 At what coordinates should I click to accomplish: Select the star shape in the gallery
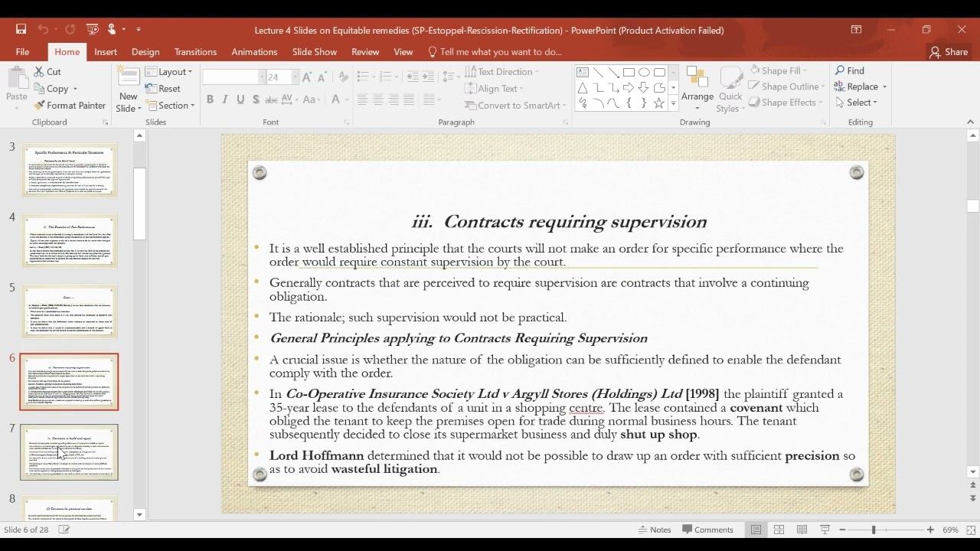(658, 103)
